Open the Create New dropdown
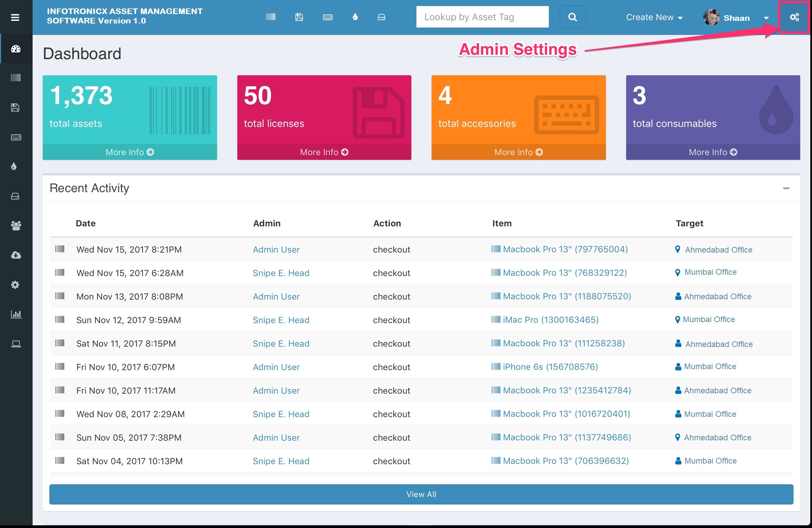Viewport: 812px width, 528px height. click(x=654, y=17)
